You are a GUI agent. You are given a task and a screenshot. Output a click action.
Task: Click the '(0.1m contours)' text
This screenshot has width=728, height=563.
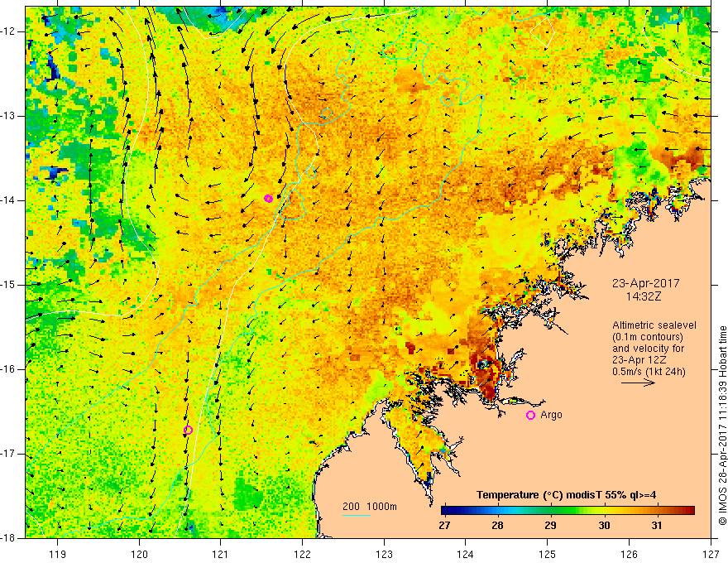[648, 337]
